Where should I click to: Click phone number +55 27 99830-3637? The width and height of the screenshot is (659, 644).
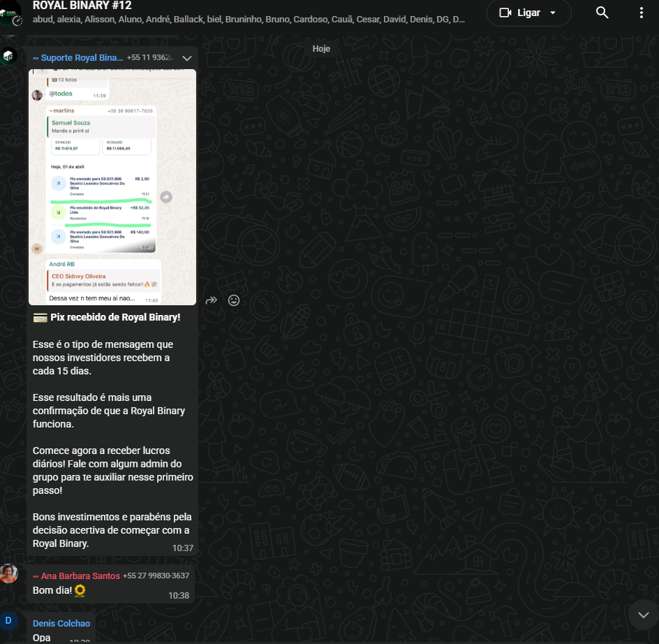tap(156, 576)
